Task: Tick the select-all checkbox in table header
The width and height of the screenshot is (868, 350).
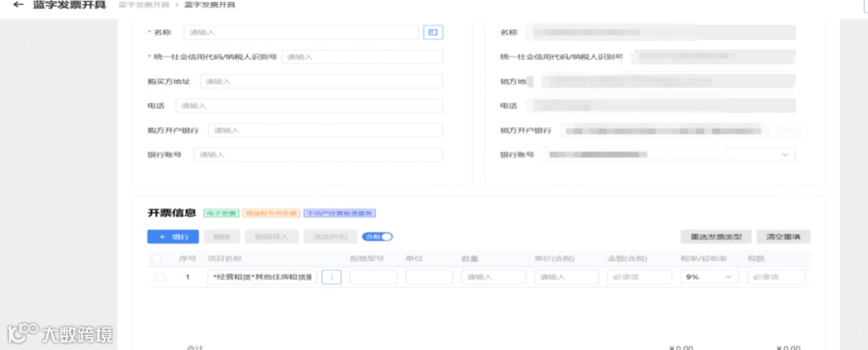Action: tap(157, 258)
